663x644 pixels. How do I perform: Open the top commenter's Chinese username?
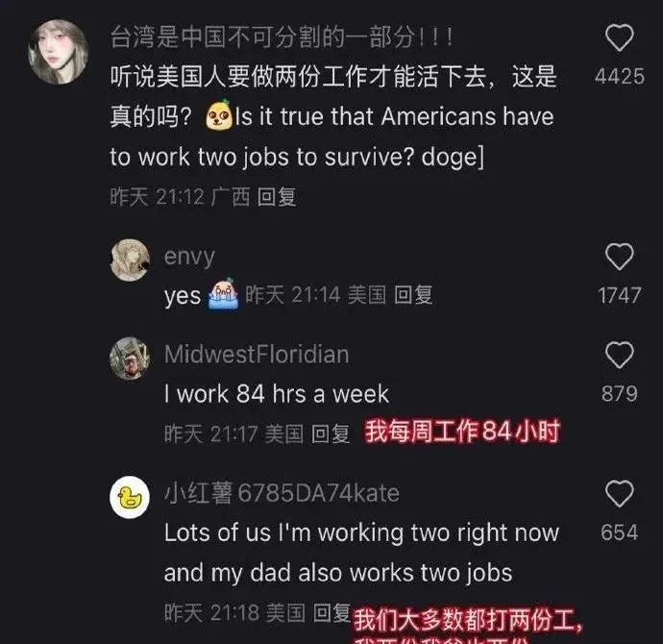(x=282, y=37)
